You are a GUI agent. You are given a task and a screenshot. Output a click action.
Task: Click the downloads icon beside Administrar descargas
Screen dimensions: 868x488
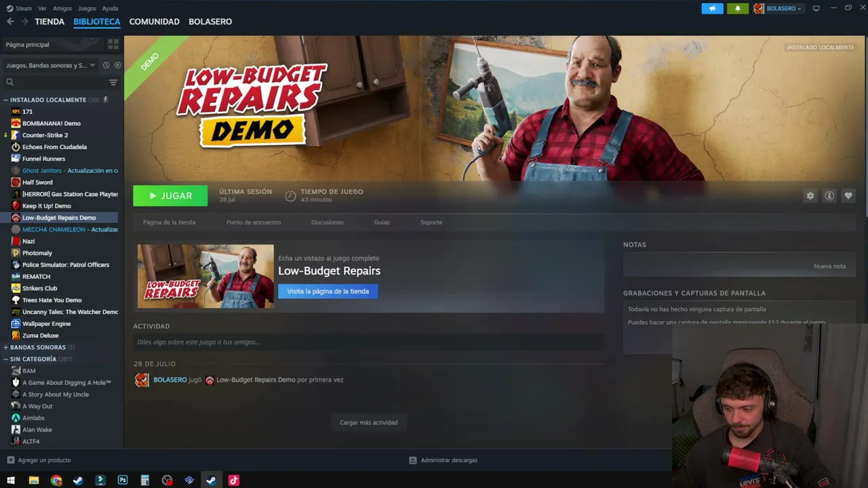coord(412,460)
